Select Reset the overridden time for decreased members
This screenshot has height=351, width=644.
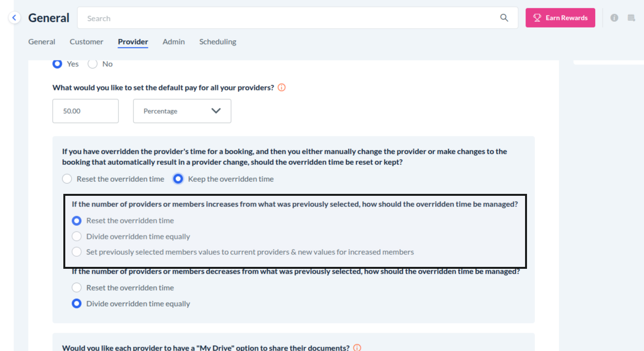76,288
